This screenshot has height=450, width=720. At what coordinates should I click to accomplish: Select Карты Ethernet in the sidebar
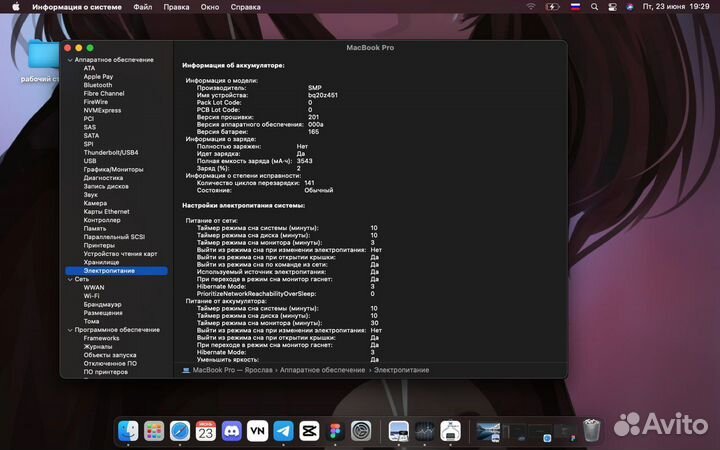[107, 212]
